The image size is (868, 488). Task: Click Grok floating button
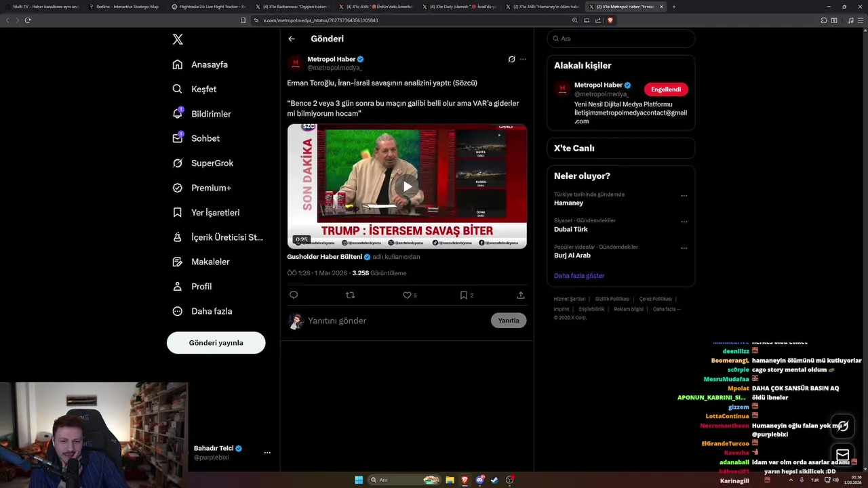coord(842,426)
